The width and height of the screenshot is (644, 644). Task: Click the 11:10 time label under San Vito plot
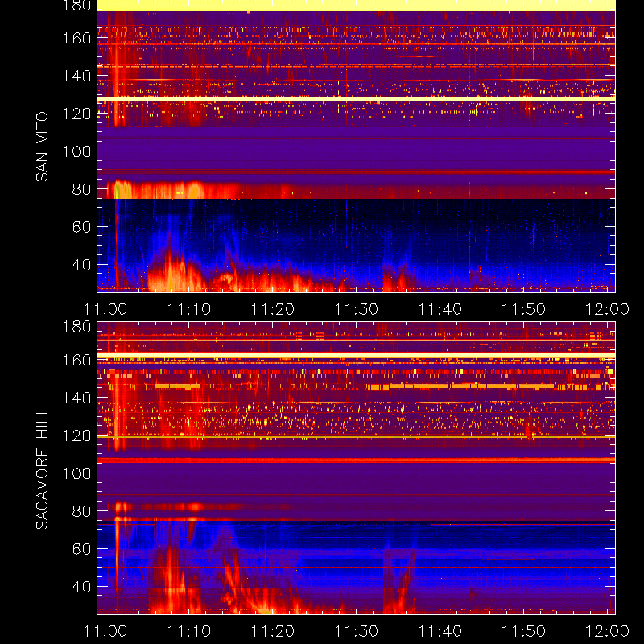(189, 309)
